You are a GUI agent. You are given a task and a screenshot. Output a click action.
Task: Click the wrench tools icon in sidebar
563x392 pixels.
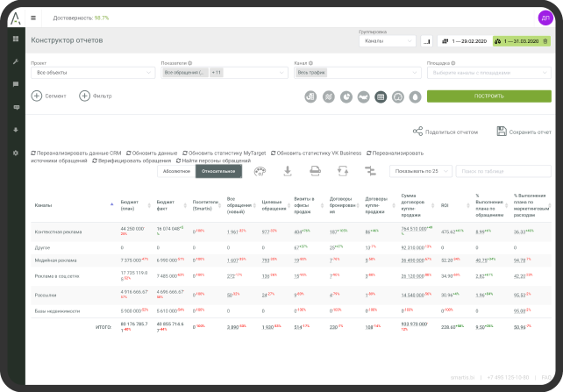coord(15,61)
